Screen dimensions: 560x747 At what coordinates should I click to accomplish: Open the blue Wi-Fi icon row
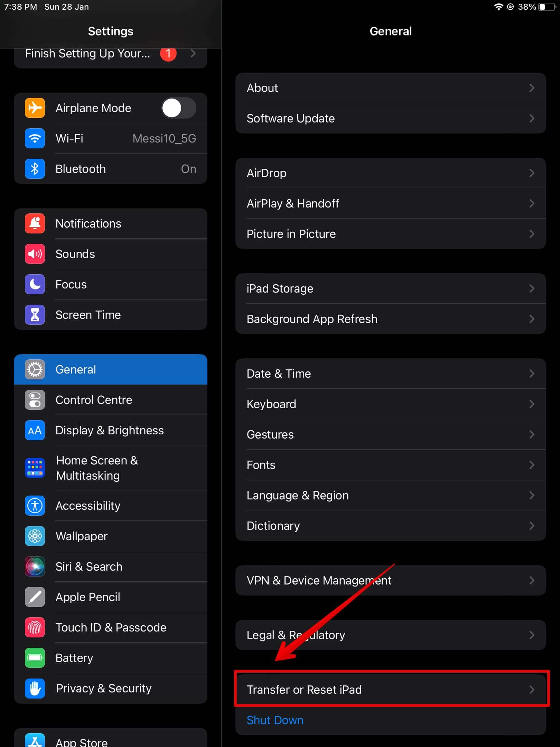point(35,138)
